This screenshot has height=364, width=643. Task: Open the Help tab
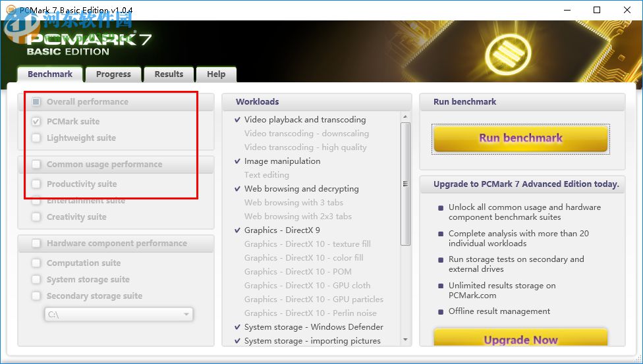pos(216,74)
